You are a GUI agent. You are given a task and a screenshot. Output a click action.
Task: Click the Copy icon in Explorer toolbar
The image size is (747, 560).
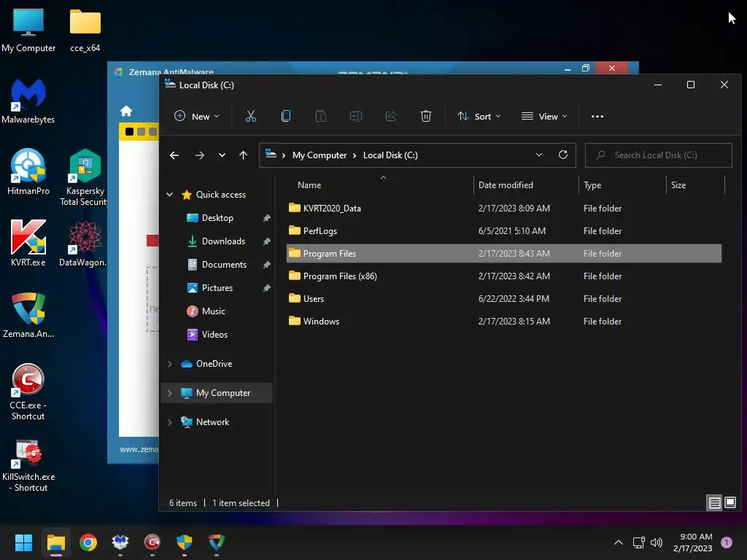(x=286, y=116)
